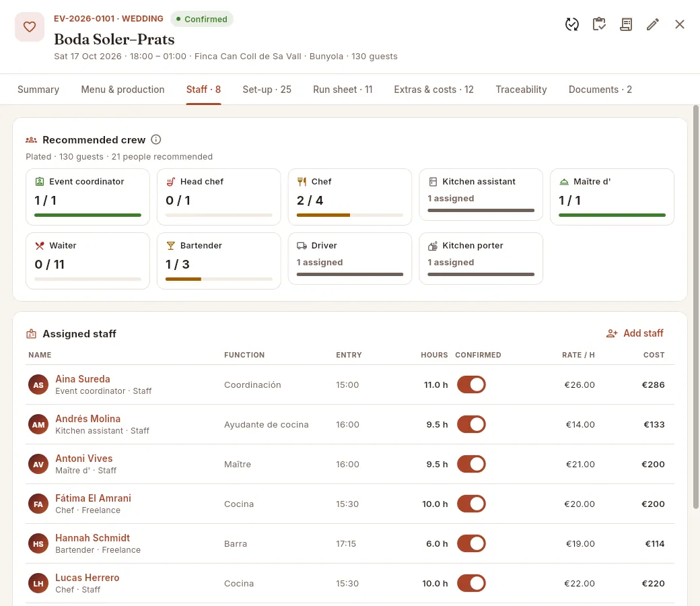Open the Documents · 2 tab

coord(600,90)
